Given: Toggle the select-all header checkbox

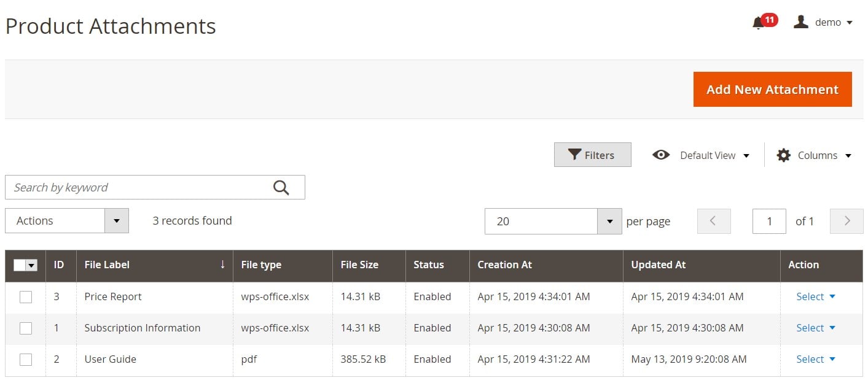Looking at the screenshot, I should [x=20, y=265].
